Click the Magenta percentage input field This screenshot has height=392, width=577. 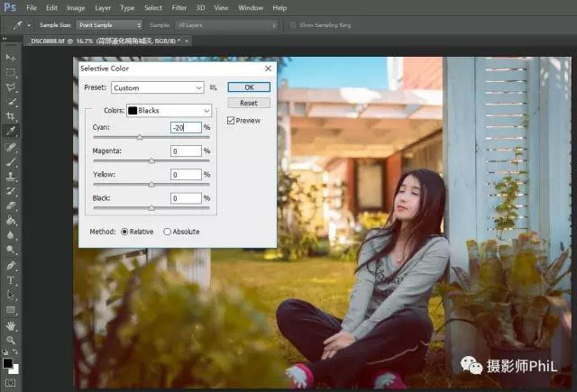(187, 151)
